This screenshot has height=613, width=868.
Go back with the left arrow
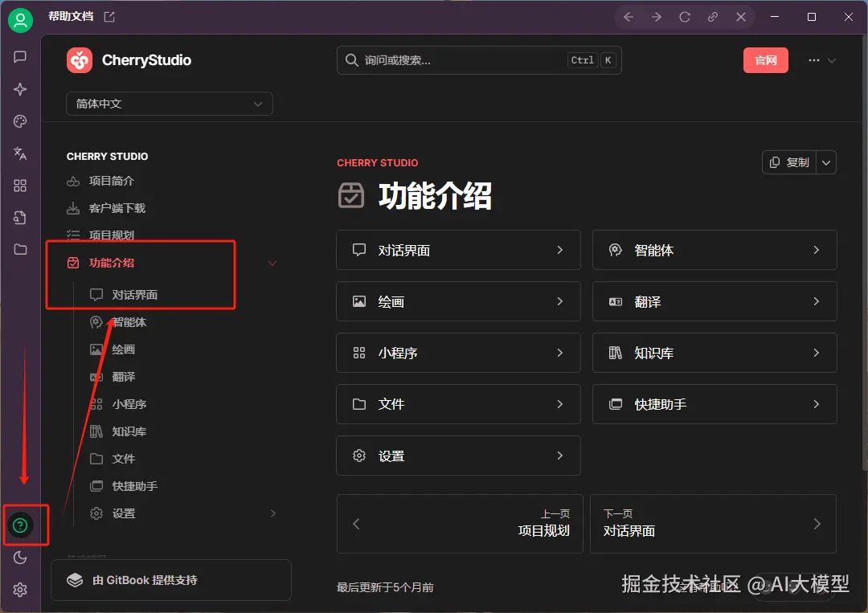point(628,17)
